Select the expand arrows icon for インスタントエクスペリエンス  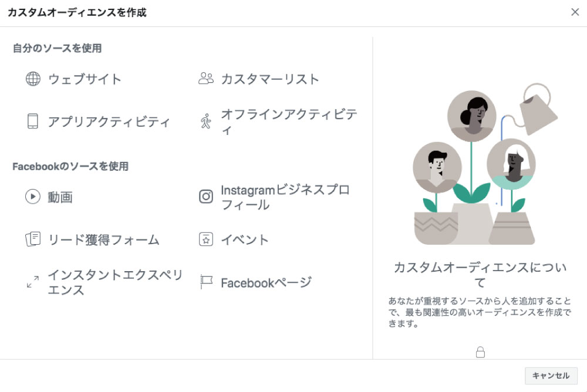33,282
